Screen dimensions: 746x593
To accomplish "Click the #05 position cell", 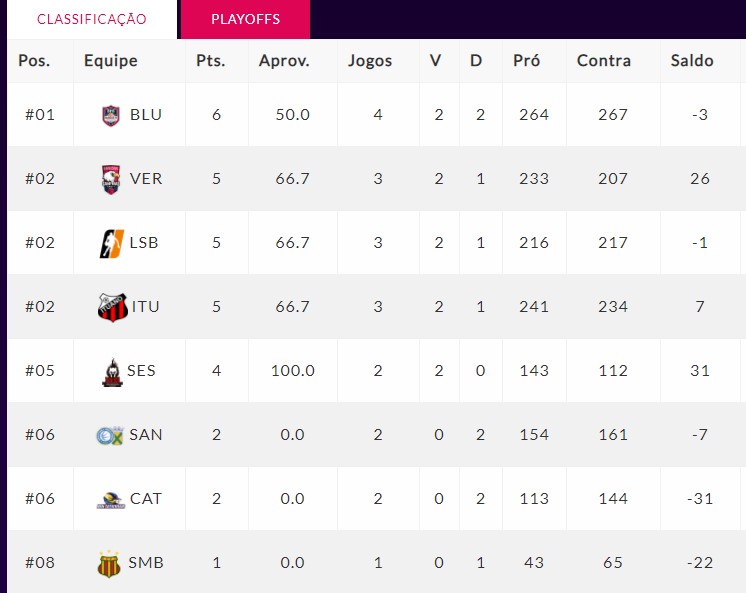I will pos(40,370).
